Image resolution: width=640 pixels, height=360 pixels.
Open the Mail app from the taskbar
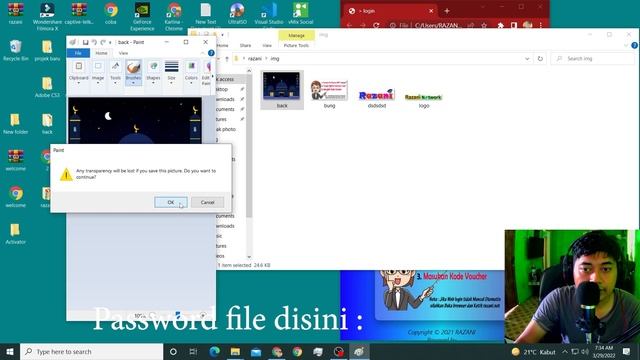tap(256, 351)
